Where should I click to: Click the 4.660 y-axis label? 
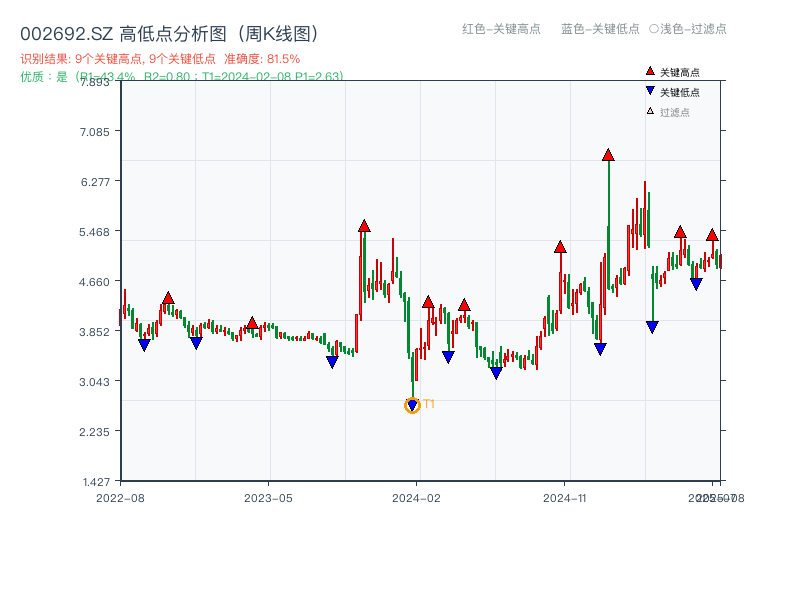94,282
